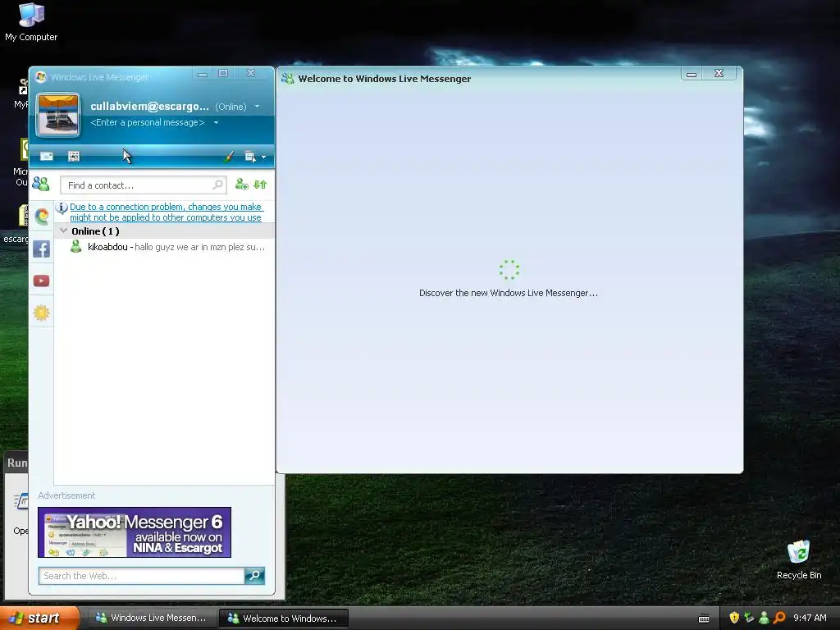This screenshot has height=630, width=840.
Task: Click the network connection tray icon
Action: [749, 618]
